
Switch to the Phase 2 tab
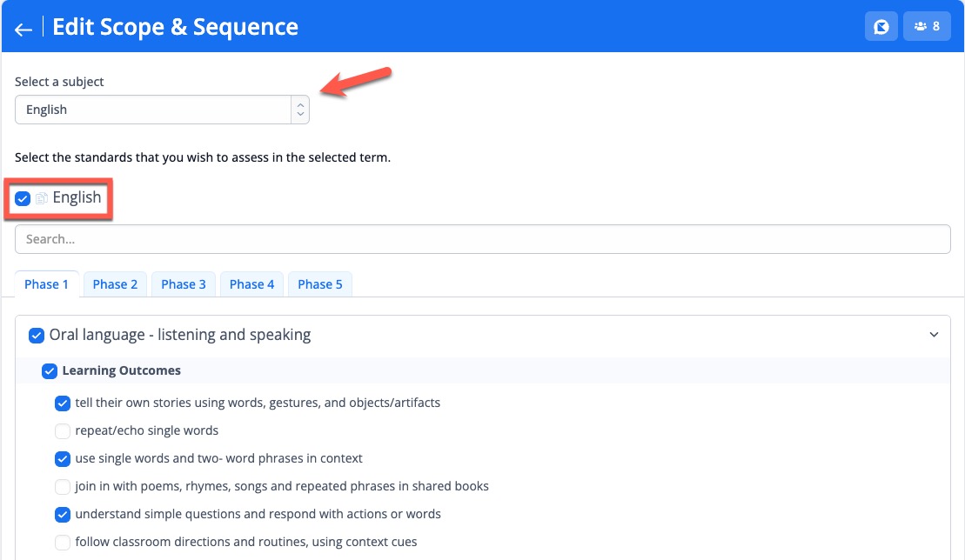(x=115, y=284)
